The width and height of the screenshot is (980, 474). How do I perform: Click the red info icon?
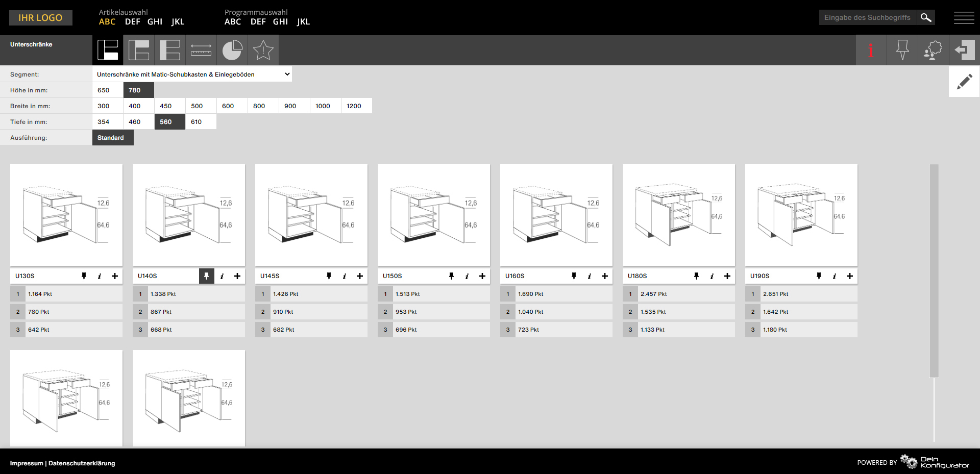pos(871,50)
